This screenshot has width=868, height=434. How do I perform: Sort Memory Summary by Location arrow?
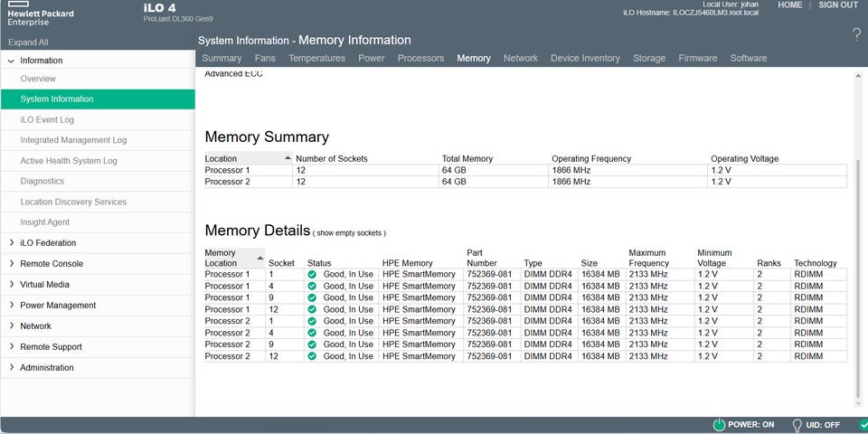(x=288, y=158)
